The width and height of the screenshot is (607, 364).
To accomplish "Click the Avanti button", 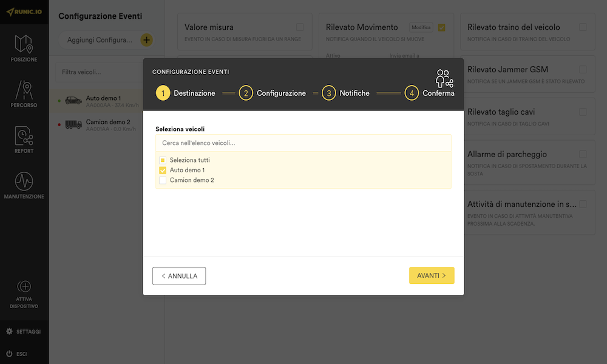I will click(x=432, y=275).
